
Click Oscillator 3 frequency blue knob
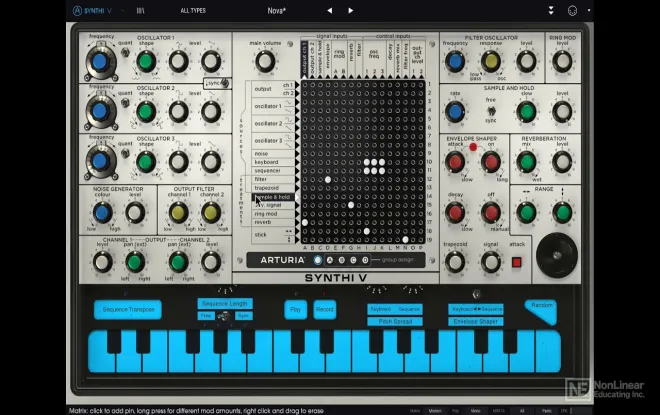pyautogui.click(x=100, y=162)
